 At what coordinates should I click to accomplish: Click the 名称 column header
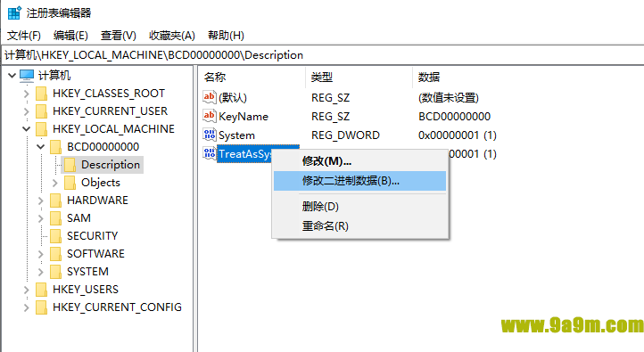click(252, 78)
